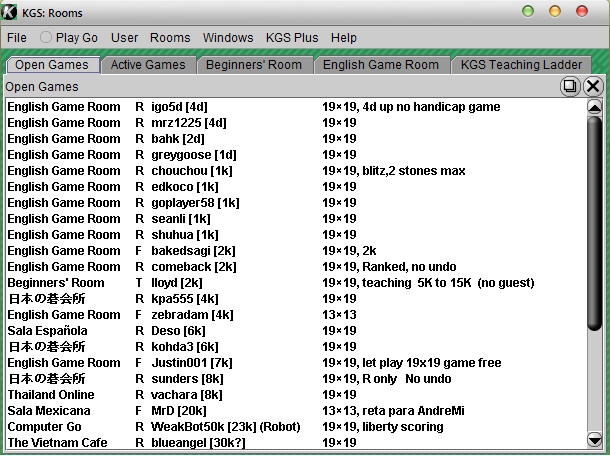Screen dimensions: 610x456
Task: Select the kpa555 [4k] game
Action: pos(296,298)
